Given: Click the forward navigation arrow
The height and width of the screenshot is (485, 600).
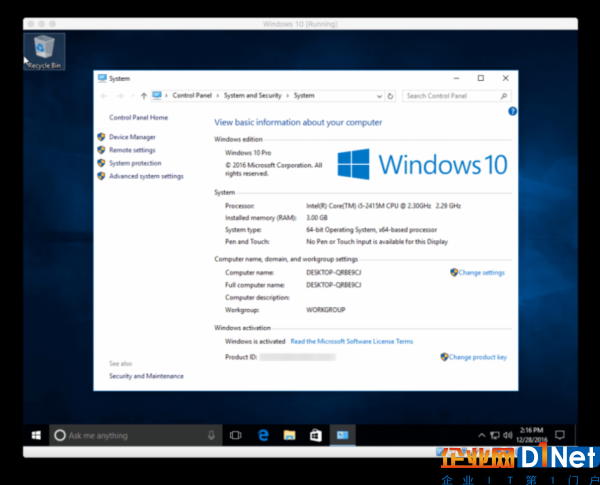Looking at the screenshot, I should click(120, 96).
